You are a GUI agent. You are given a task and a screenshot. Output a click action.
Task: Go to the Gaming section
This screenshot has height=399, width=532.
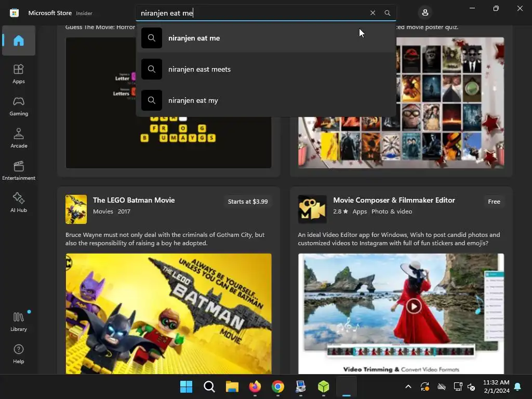[x=19, y=106]
